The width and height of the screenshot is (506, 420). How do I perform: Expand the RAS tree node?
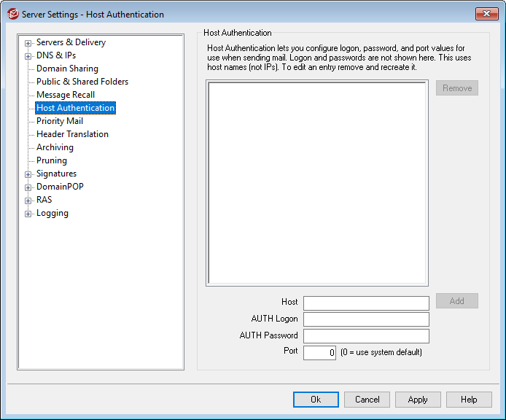28,201
